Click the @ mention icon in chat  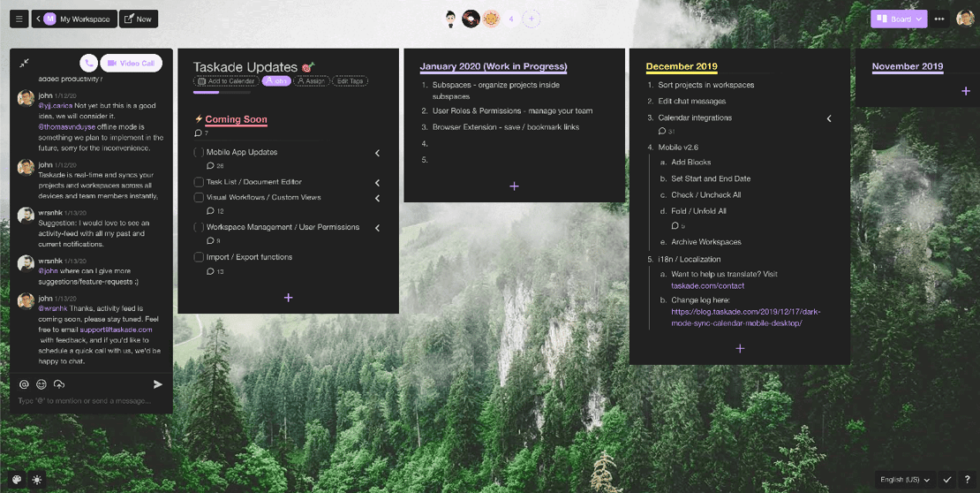pos(24,384)
